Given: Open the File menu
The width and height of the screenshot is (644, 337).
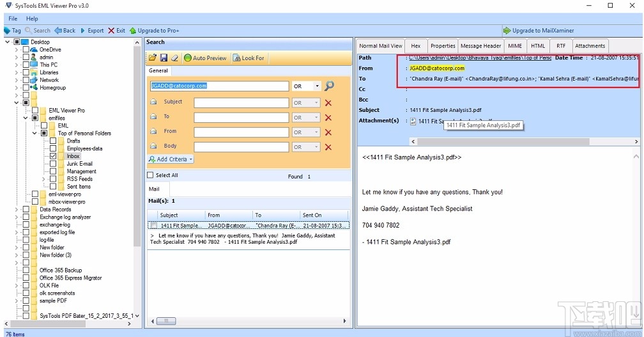Looking at the screenshot, I should click(13, 19).
